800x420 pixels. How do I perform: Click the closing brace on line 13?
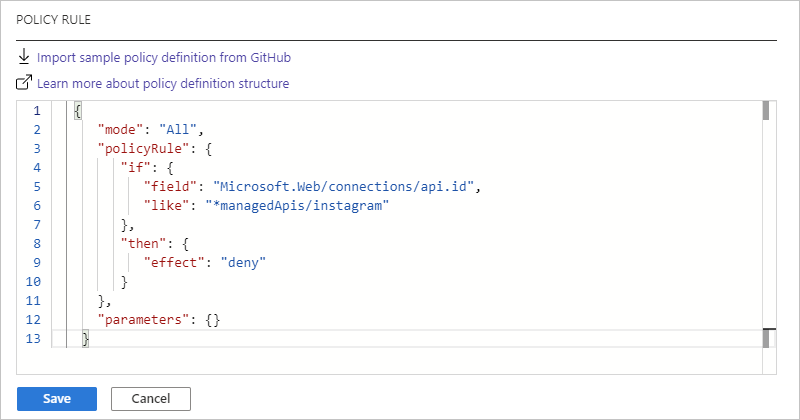click(85, 341)
